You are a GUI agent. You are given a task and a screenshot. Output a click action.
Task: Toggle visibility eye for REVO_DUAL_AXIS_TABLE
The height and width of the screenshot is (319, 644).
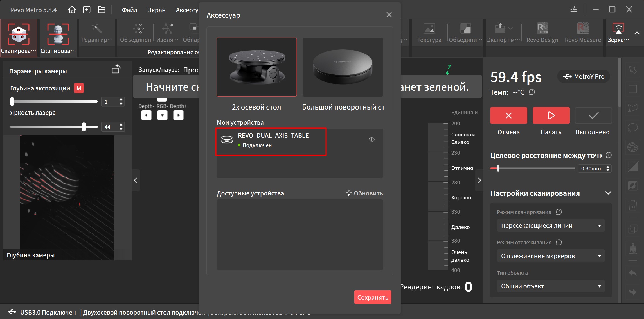point(371,140)
